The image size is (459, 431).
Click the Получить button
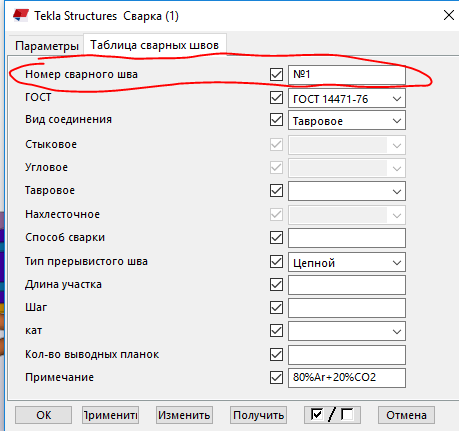coord(258,415)
